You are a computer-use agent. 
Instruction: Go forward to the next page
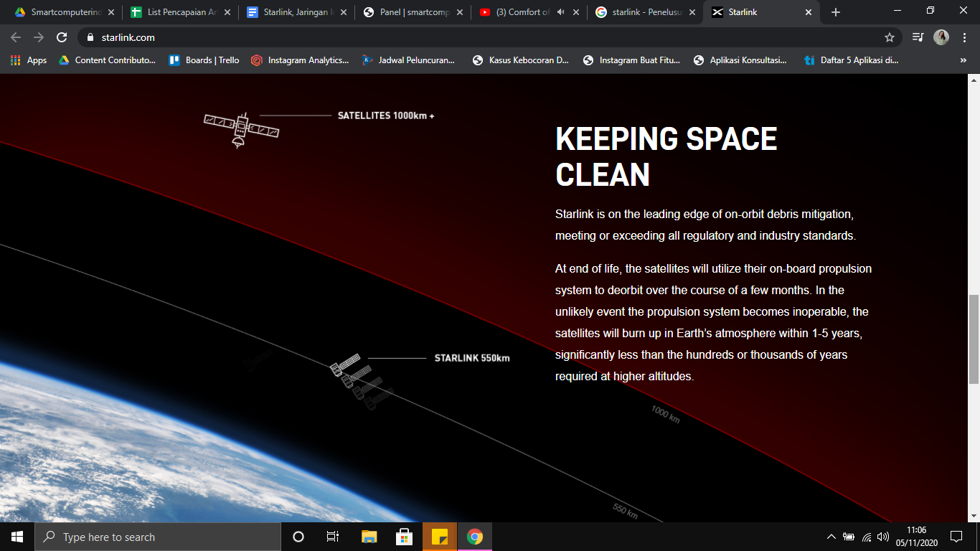coord(39,37)
